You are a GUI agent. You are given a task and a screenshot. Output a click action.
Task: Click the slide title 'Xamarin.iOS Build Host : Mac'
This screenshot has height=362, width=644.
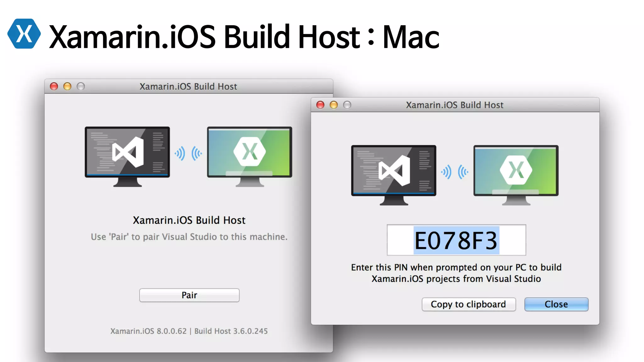pyautogui.click(x=244, y=37)
